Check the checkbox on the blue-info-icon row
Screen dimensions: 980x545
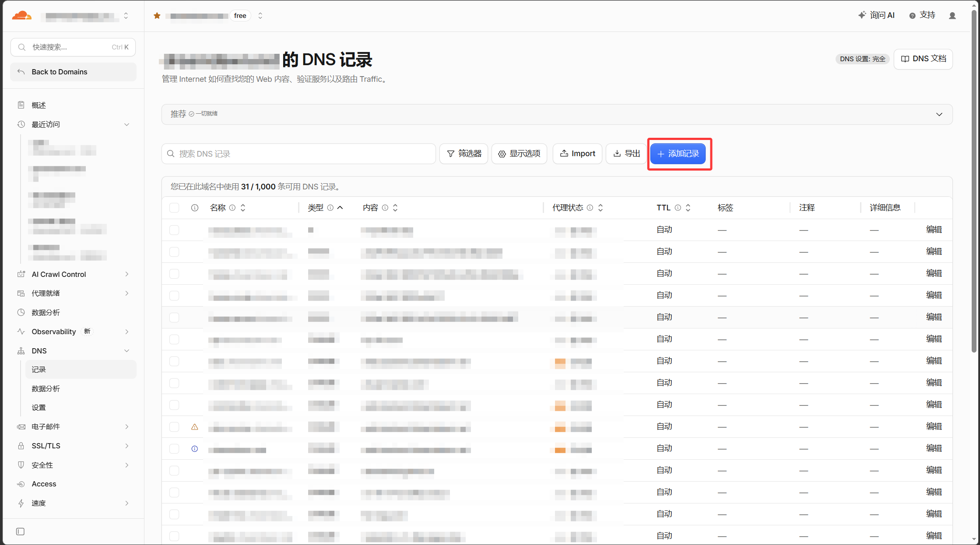click(174, 449)
